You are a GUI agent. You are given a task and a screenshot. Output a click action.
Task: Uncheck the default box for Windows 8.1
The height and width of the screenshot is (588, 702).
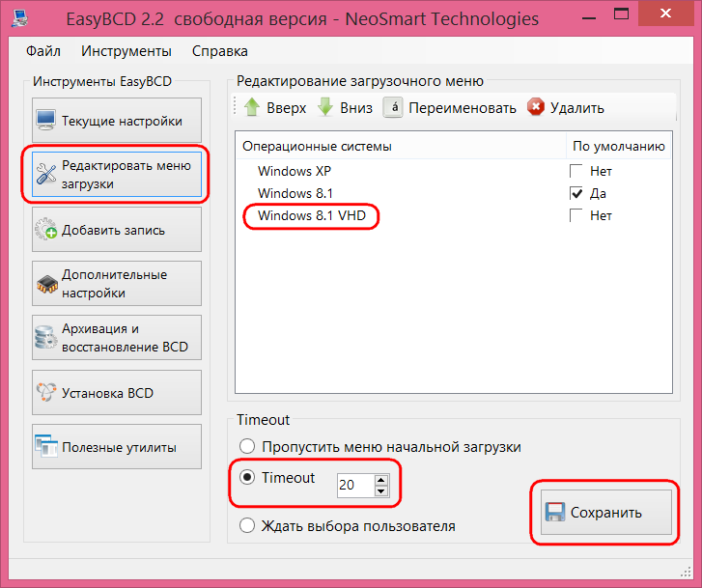(576, 193)
